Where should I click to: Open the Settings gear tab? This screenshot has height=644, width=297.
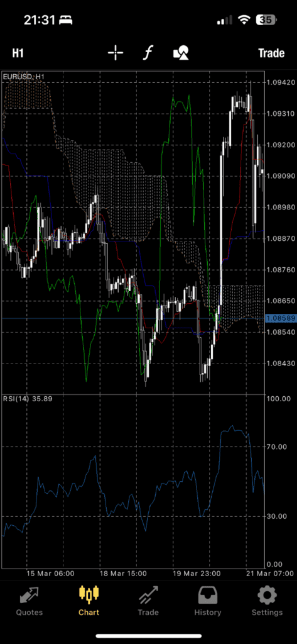click(267, 601)
